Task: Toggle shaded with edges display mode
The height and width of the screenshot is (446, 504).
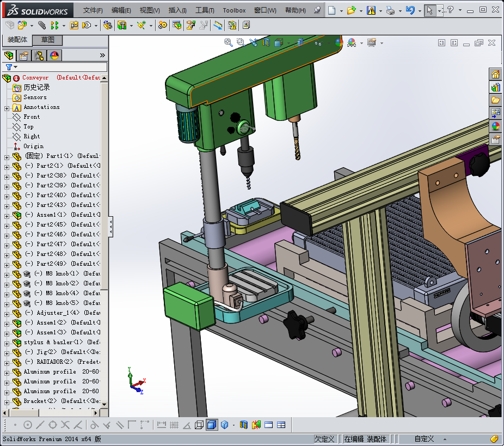Action: pyautogui.click(x=212, y=425)
